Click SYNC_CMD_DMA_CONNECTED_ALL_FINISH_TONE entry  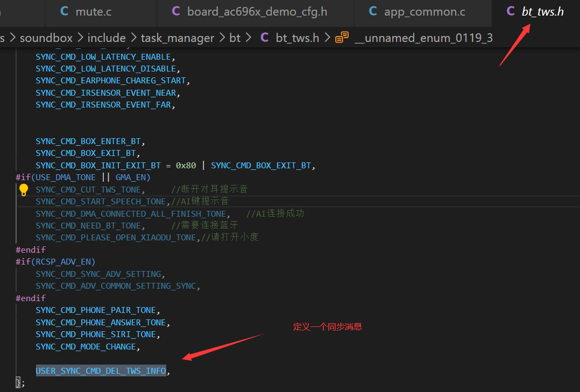pyautogui.click(x=131, y=214)
